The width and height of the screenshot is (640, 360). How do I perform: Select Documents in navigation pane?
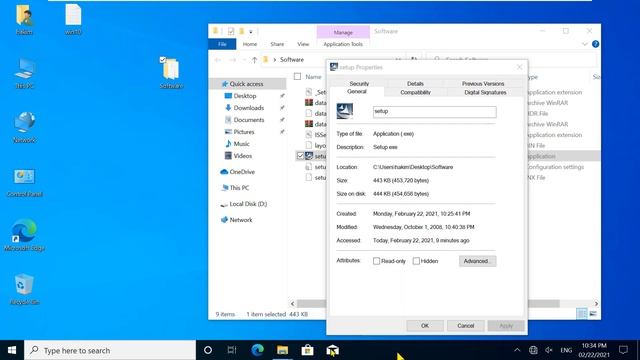click(x=249, y=120)
